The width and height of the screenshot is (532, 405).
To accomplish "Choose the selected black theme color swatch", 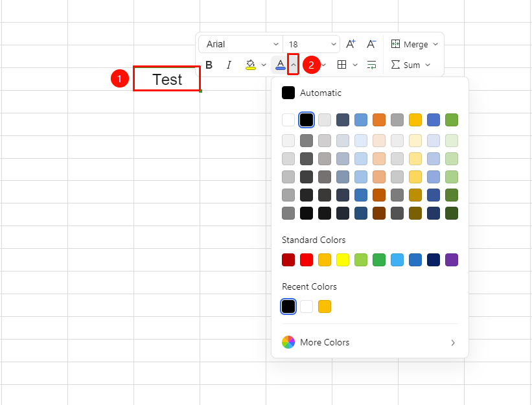I will (306, 120).
